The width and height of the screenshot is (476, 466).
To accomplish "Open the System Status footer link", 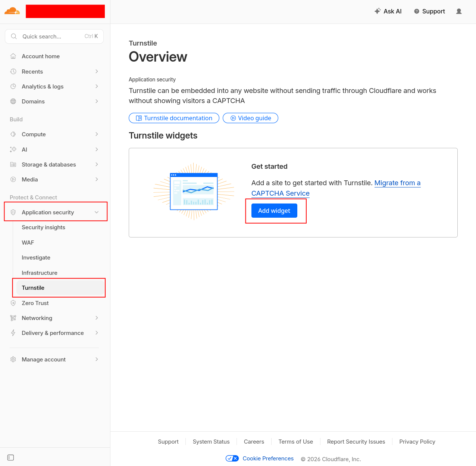I will [211, 442].
